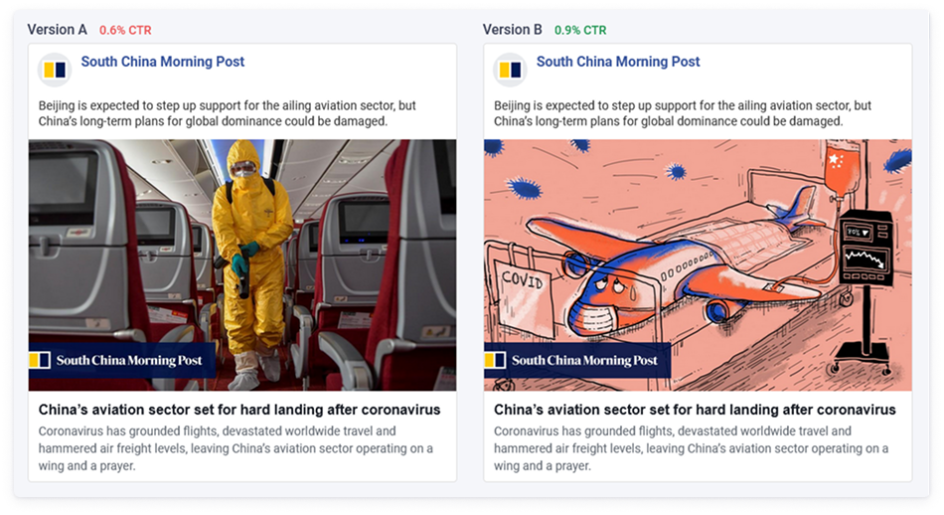
Task: Click the SCMP logo banner on Version B illustration
Action: tap(577, 360)
